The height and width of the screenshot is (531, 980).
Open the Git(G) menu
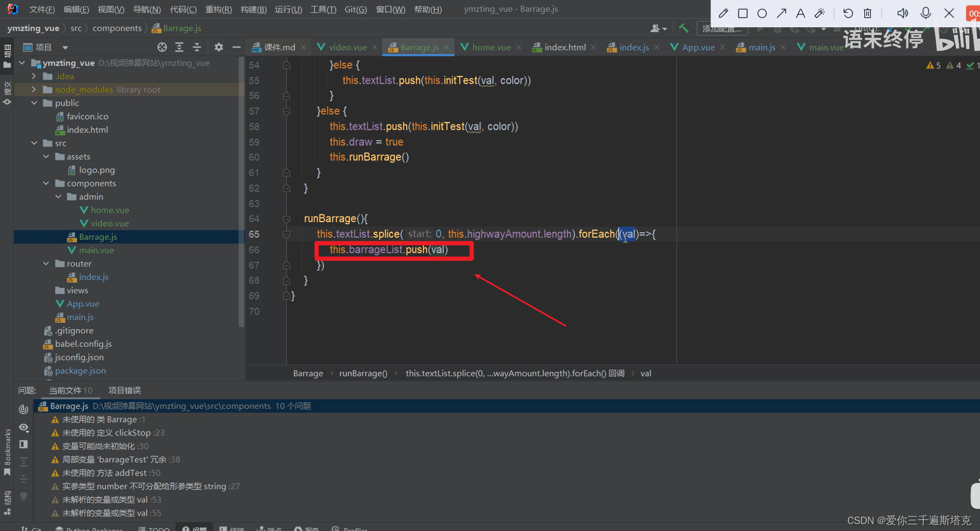(356, 10)
